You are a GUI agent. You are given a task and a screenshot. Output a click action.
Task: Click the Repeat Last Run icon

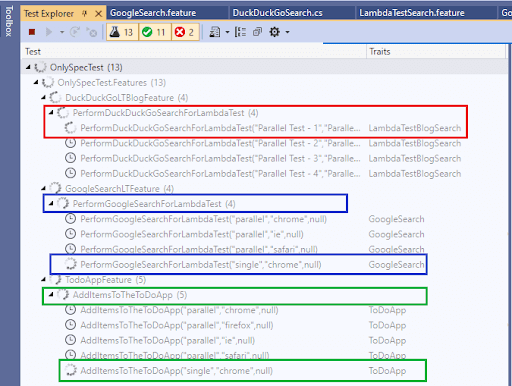coord(75,32)
